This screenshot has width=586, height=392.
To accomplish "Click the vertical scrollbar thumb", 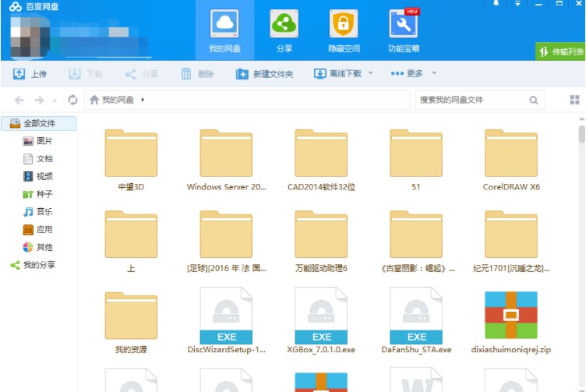I will [x=581, y=135].
